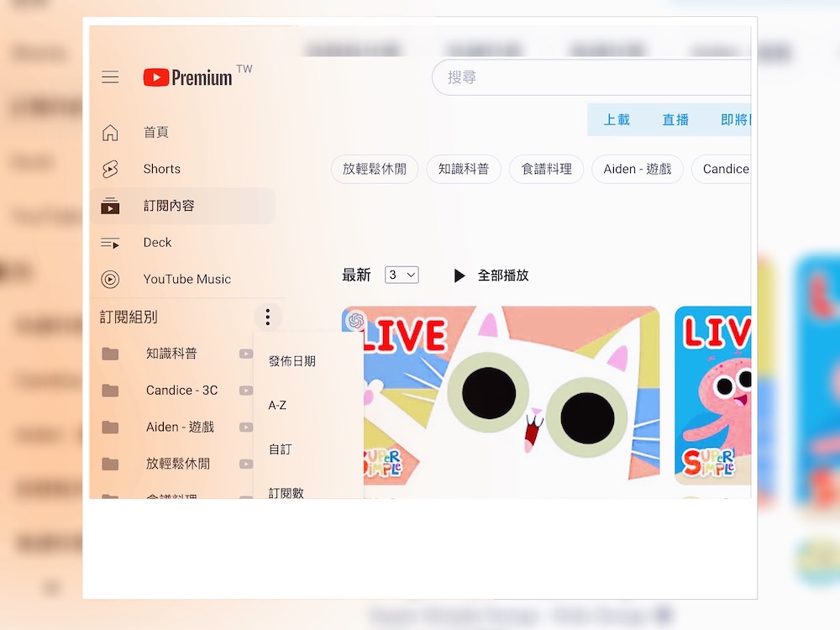Open 知識科普 subscription group
The width and height of the screenshot is (840, 630).
tap(171, 354)
